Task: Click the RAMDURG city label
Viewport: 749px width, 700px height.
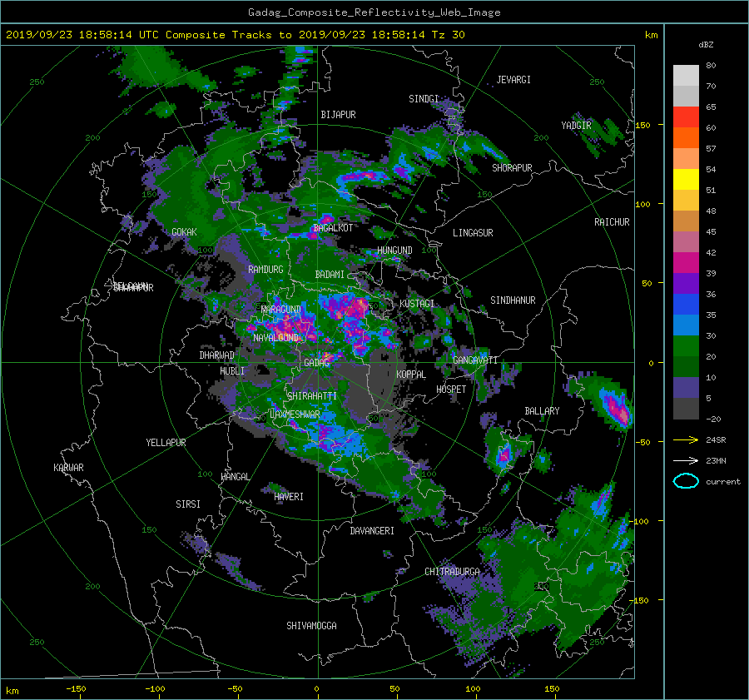Action: point(265,270)
